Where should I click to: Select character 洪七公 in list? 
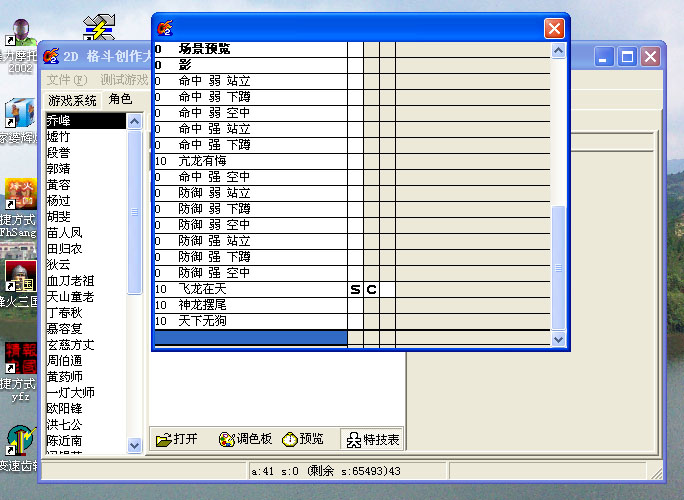point(86,425)
